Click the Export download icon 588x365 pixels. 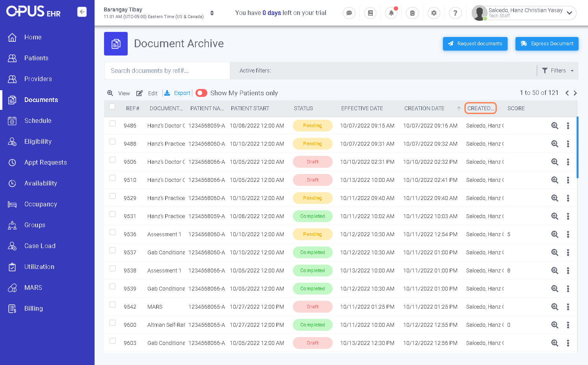[x=167, y=93]
